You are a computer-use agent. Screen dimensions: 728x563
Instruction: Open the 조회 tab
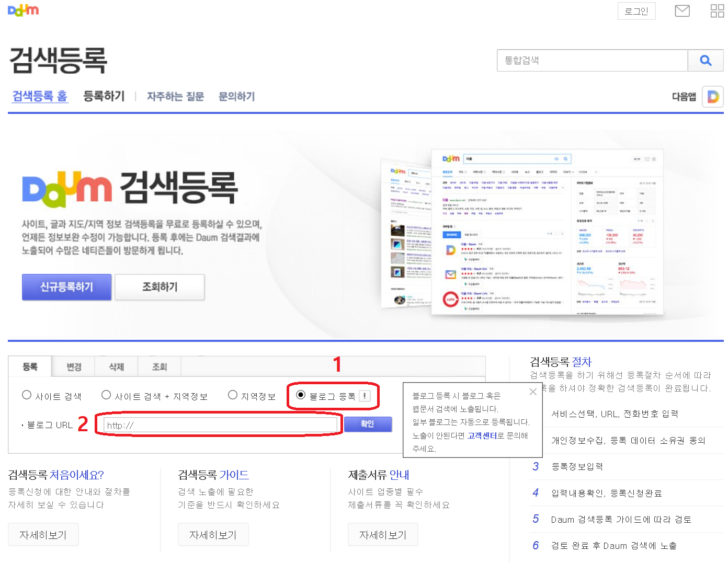coord(160,367)
